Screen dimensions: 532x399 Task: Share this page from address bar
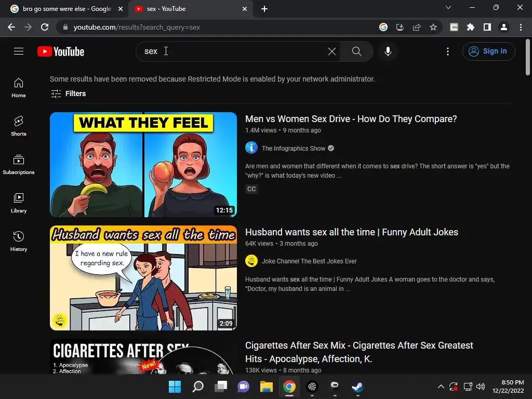[417, 27]
